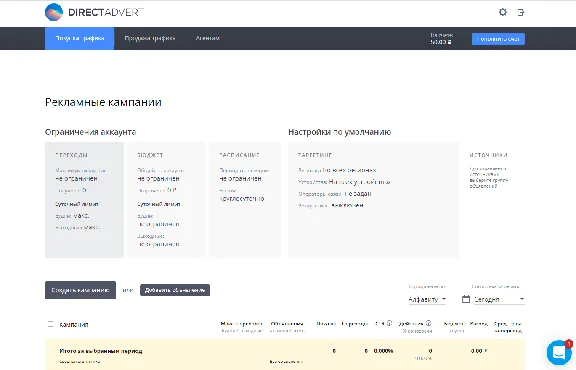Click the balance amount in header
The width and height of the screenshot is (576, 370).
(441, 42)
